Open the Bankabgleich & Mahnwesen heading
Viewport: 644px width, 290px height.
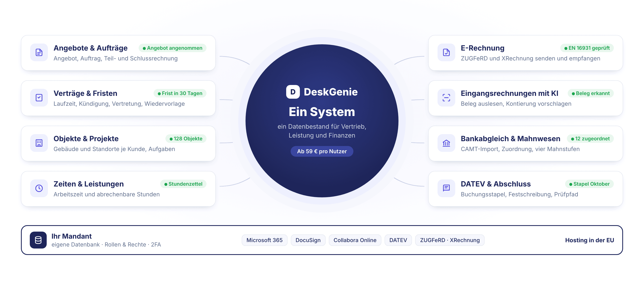point(511,139)
